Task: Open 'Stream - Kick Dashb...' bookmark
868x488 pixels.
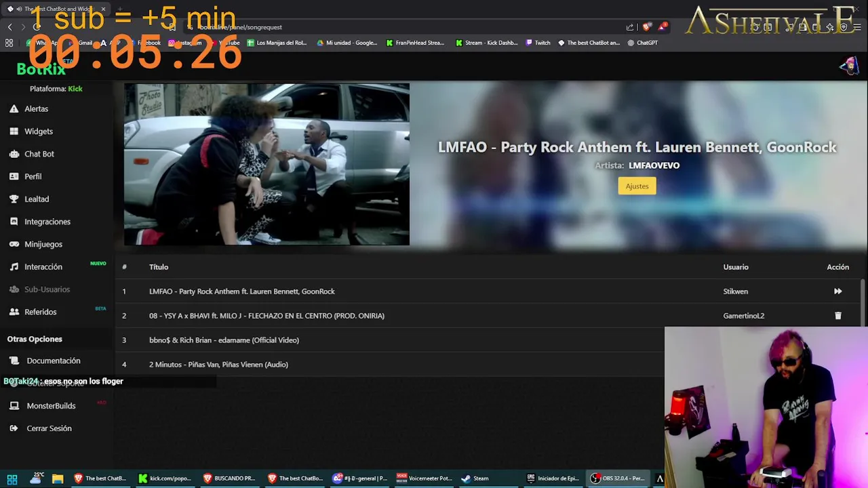Action: (x=487, y=43)
